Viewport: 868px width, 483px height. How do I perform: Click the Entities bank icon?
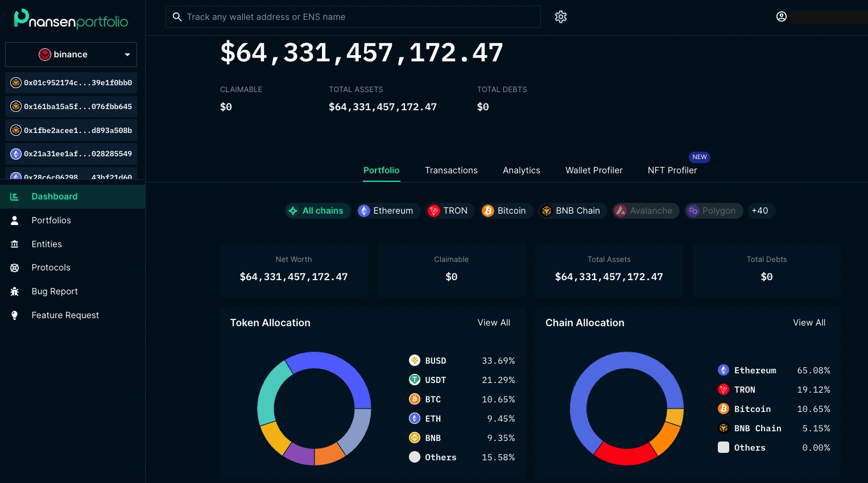coord(15,244)
